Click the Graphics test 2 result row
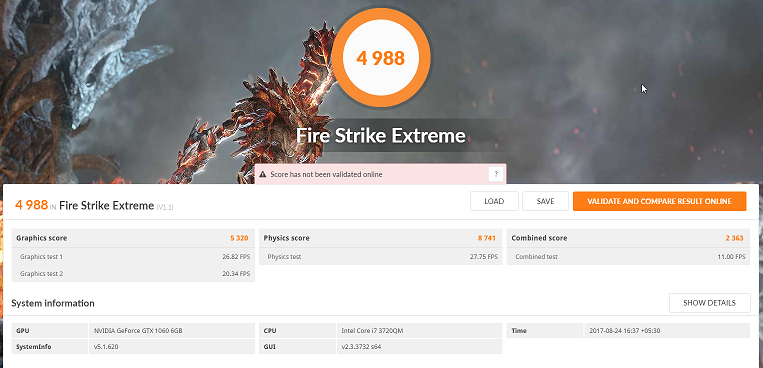Image resolution: width=763 pixels, height=368 pixels. pyautogui.click(x=133, y=274)
